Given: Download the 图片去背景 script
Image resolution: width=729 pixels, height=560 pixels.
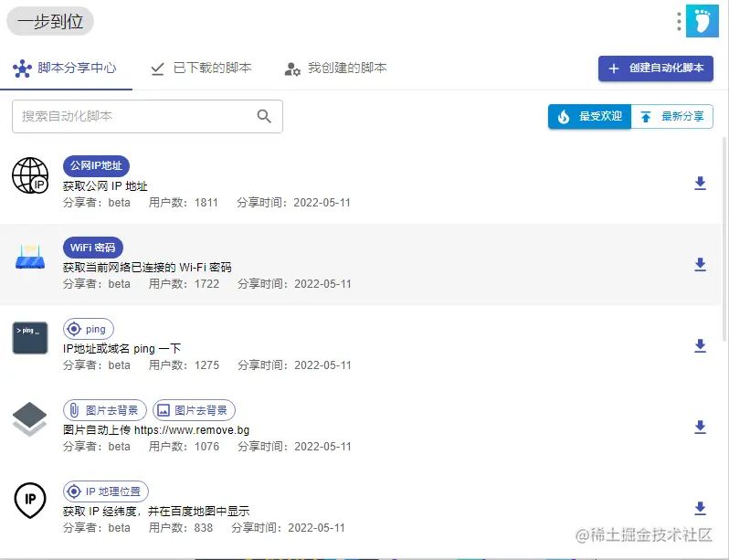Looking at the screenshot, I should pos(700,427).
